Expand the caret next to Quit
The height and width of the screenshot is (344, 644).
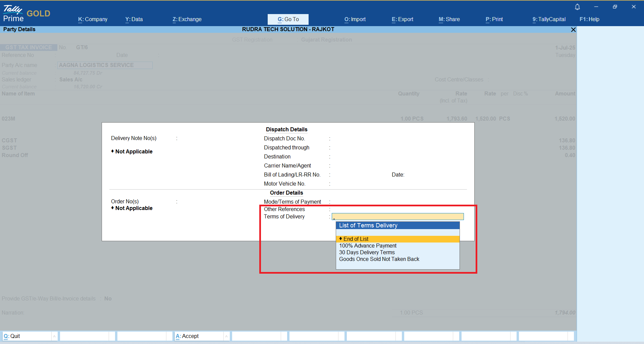point(54,336)
